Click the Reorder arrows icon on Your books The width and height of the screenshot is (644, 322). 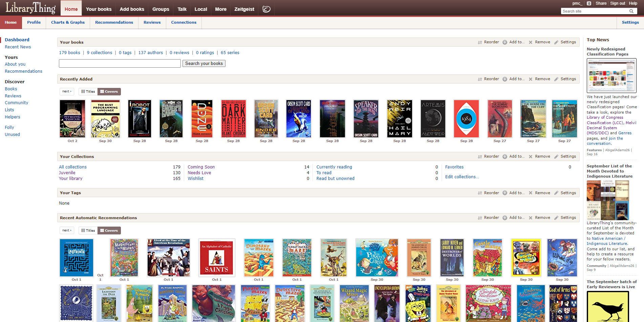480,42
